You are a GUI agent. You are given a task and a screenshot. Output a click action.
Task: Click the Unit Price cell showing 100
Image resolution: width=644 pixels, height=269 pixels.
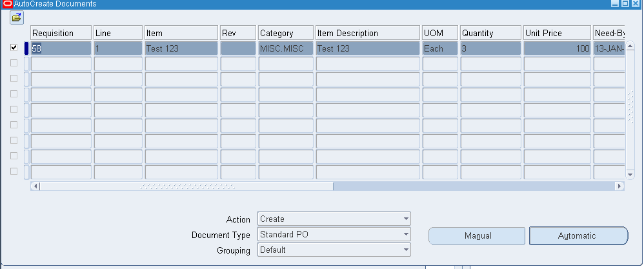[558, 48]
